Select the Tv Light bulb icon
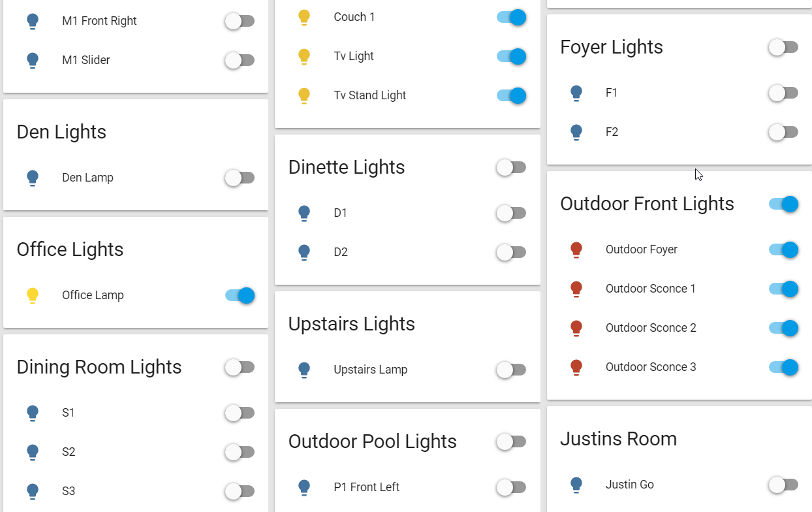The width and height of the screenshot is (812, 512). pyautogui.click(x=304, y=56)
